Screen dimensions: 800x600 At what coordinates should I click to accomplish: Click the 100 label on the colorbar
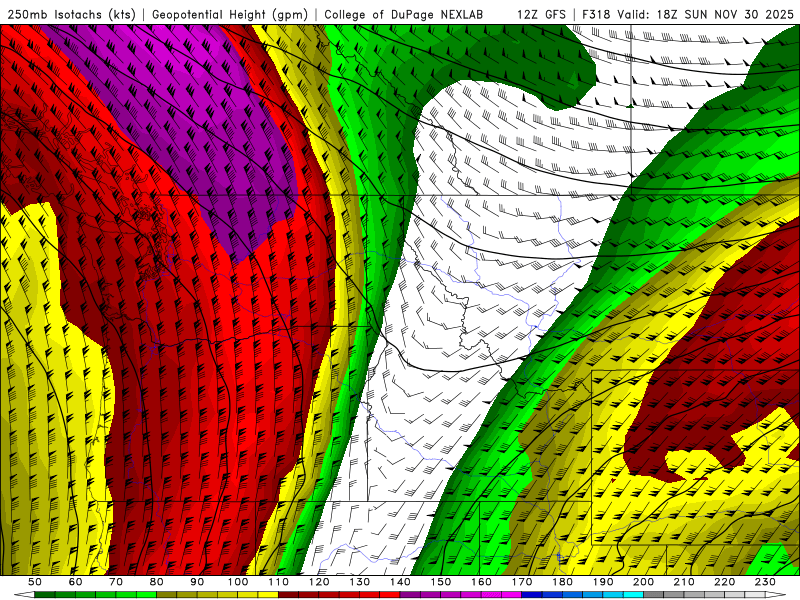(x=238, y=582)
